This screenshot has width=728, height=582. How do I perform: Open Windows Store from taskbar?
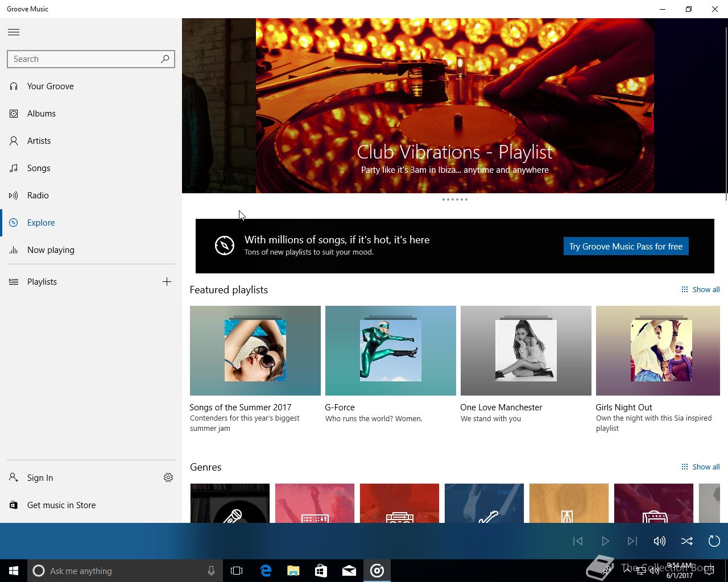coord(321,571)
